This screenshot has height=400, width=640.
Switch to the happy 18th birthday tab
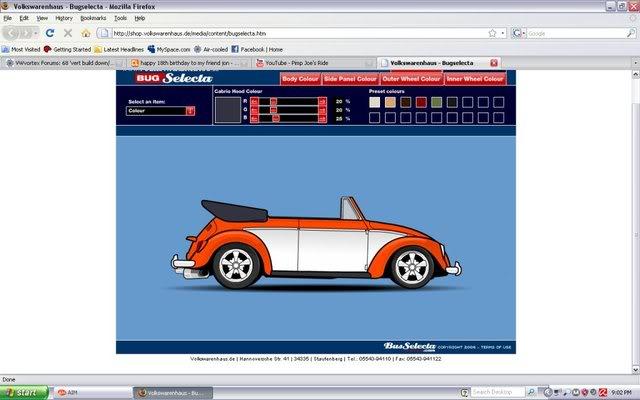189,63
